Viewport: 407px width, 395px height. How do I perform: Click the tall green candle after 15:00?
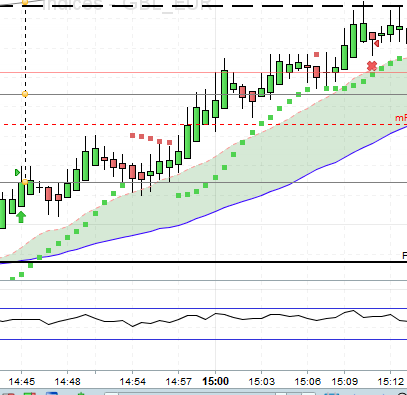(225, 89)
